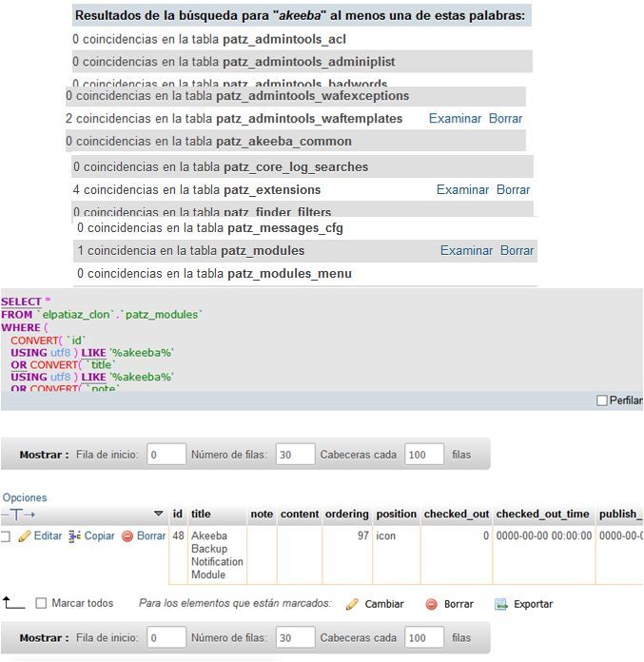Sort by the title column header
The image size is (644, 662).
coord(201,514)
